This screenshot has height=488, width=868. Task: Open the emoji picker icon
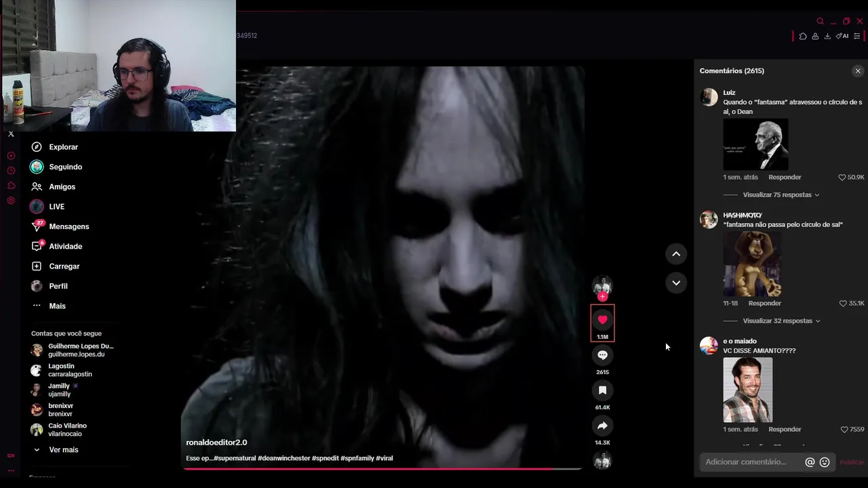pos(825,462)
